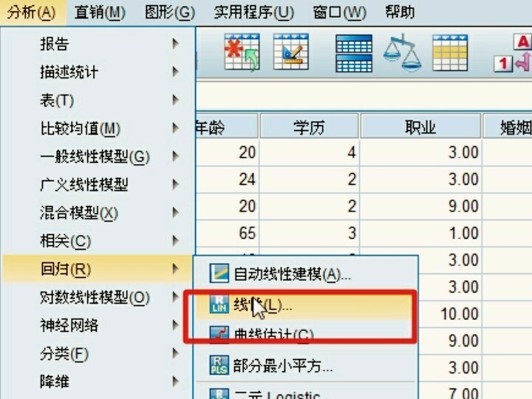Click the 年龄 cell showing 24

[x=228, y=180]
